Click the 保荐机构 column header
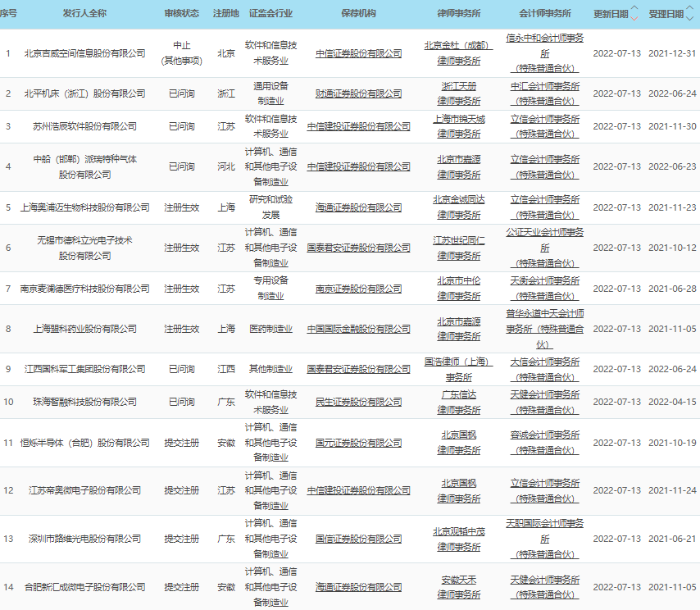 tap(358, 13)
